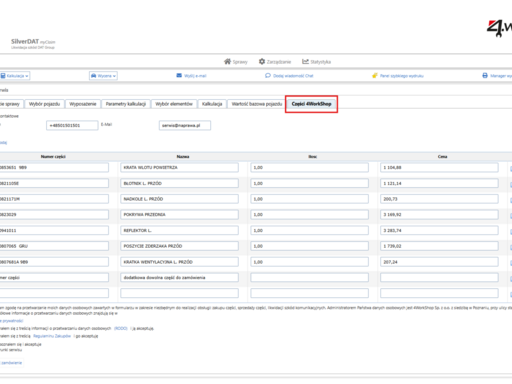
Task: Click the price field showing 1 121,14
Action: [439, 183]
